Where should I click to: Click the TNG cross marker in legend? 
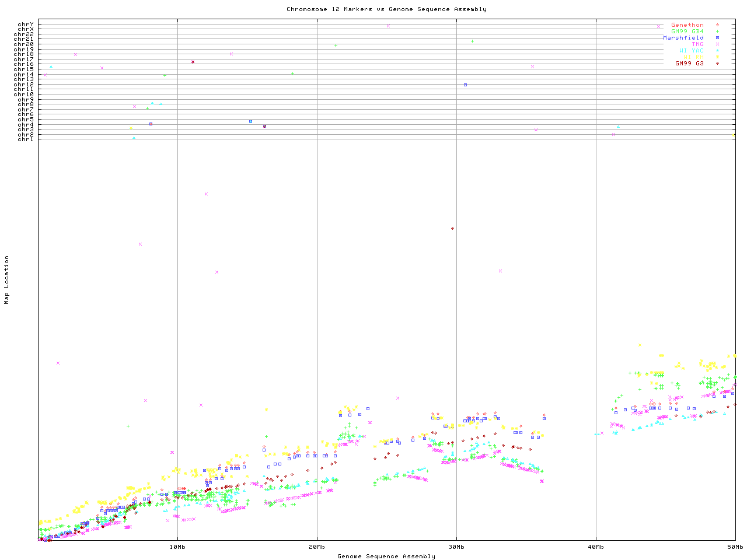pos(717,44)
